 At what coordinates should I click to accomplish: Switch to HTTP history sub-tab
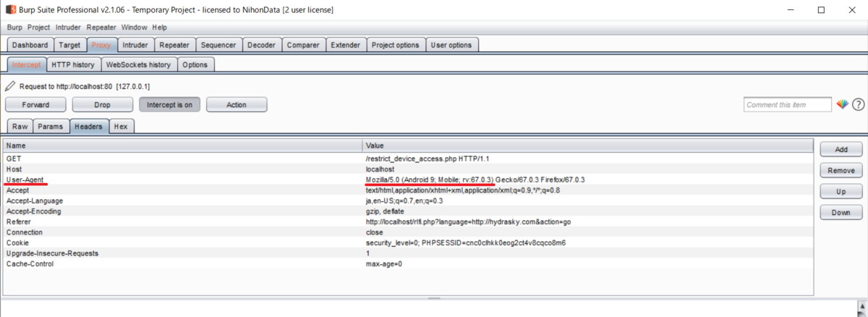(73, 64)
